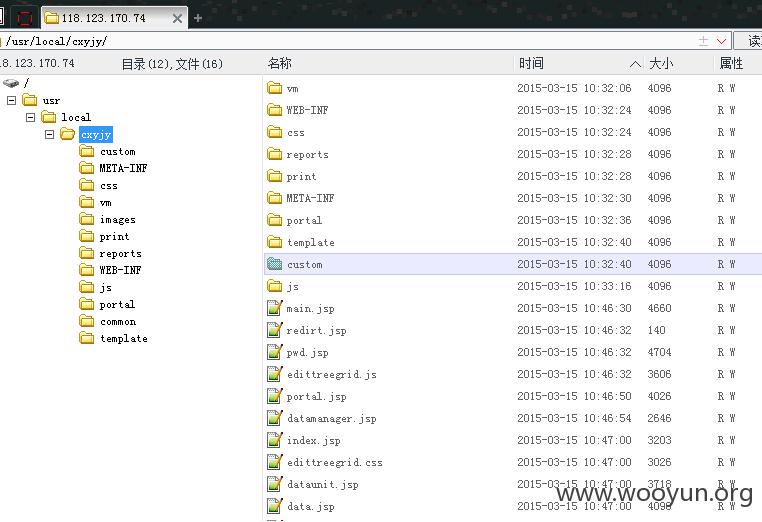This screenshot has height=522, width=762.
Task: Click the data.jsp file icon
Action: pos(275,506)
